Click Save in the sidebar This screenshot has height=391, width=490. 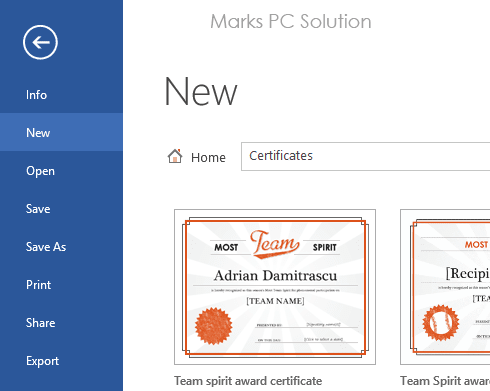coord(61,209)
